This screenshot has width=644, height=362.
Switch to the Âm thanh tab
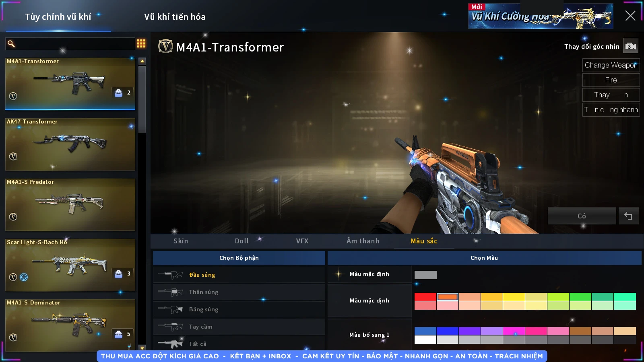363,241
